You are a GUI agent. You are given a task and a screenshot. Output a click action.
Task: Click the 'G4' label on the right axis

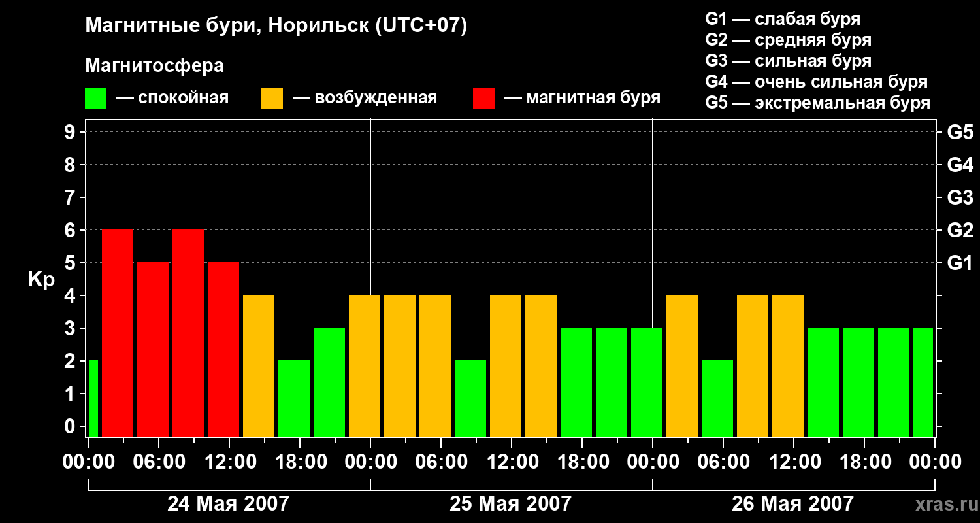click(x=960, y=165)
